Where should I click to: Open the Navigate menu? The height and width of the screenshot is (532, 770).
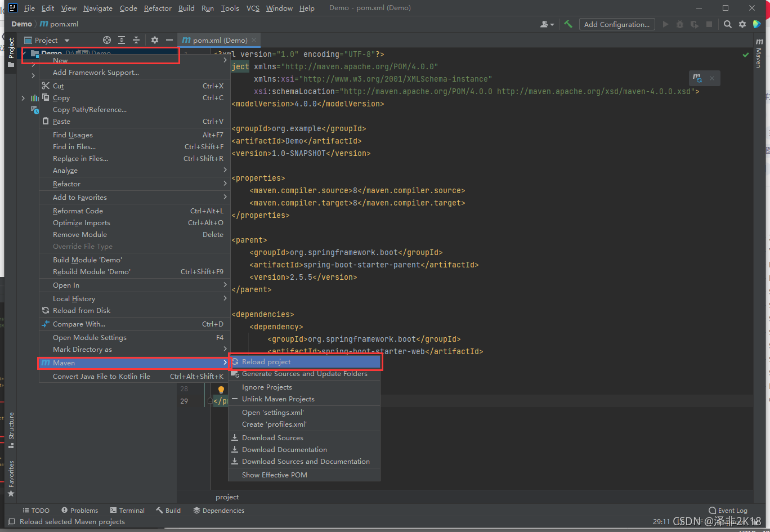point(98,8)
